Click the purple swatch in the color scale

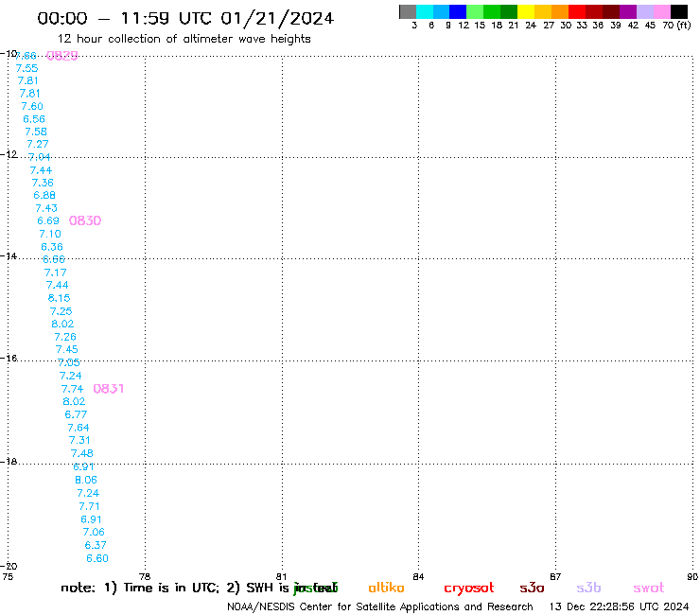coord(628,11)
